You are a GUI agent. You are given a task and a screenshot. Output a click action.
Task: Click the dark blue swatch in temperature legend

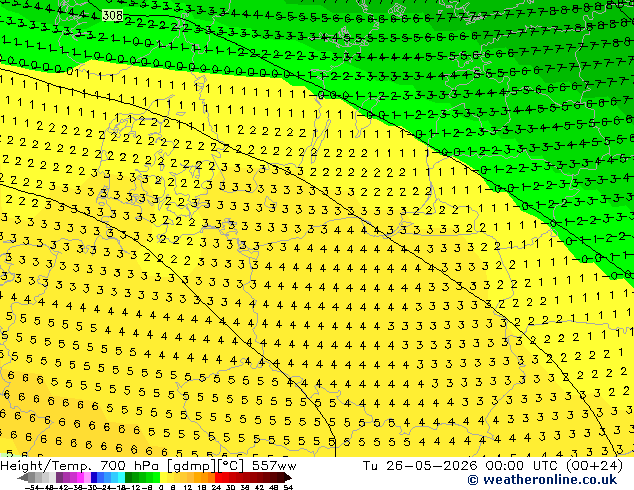coord(94,478)
